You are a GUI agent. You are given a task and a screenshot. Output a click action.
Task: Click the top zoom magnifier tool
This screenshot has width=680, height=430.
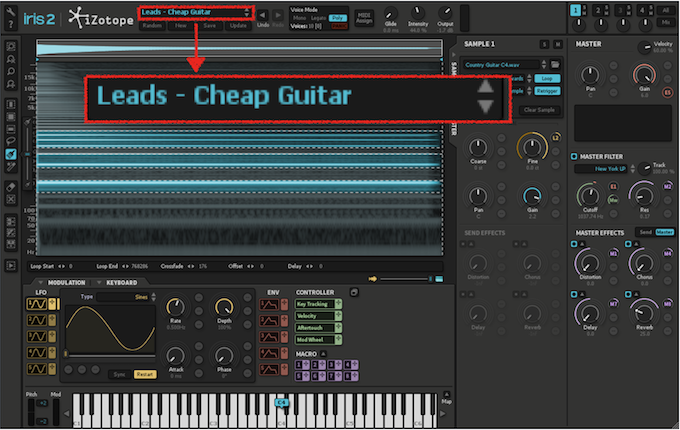[x=11, y=46]
